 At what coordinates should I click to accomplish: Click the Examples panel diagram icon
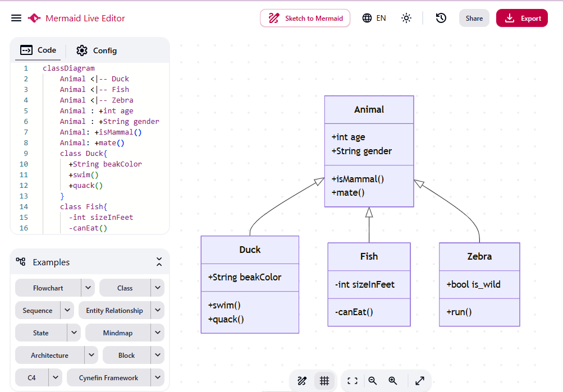point(21,262)
